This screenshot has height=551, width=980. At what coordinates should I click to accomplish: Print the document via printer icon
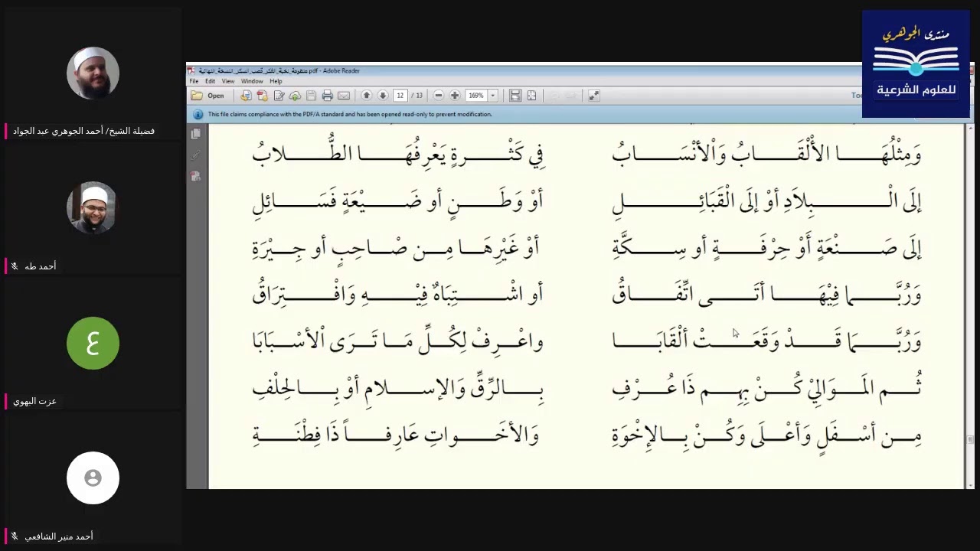click(328, 96)
